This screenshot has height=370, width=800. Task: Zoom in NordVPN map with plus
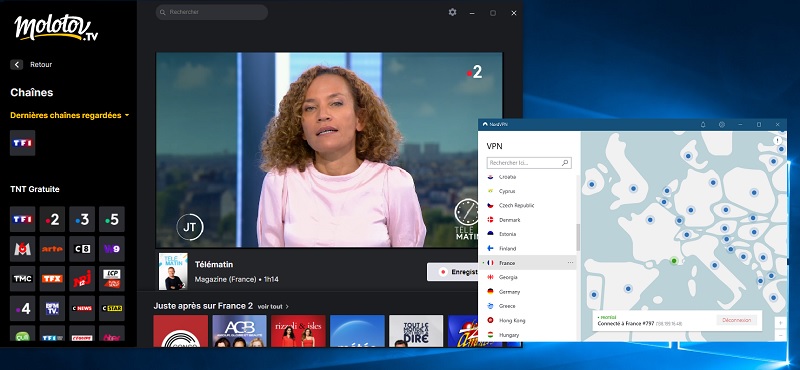point(780,323)
